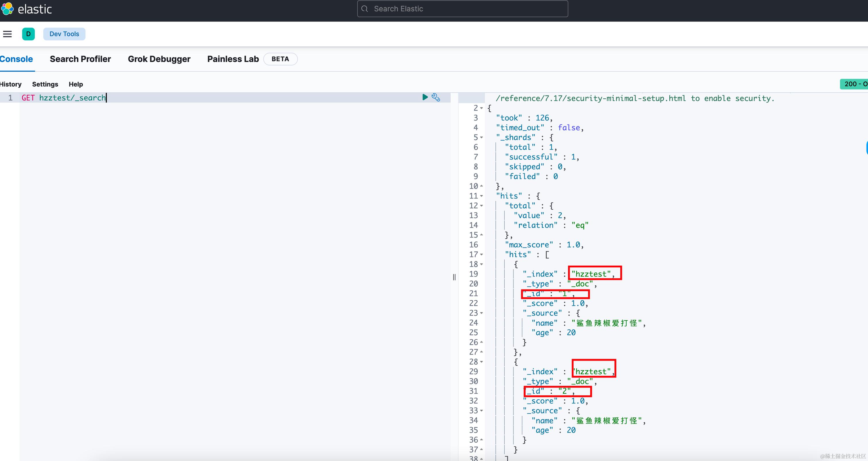Open the Painless Lab tab
Viewport: 868px width, 461px height.
point(233,59)
